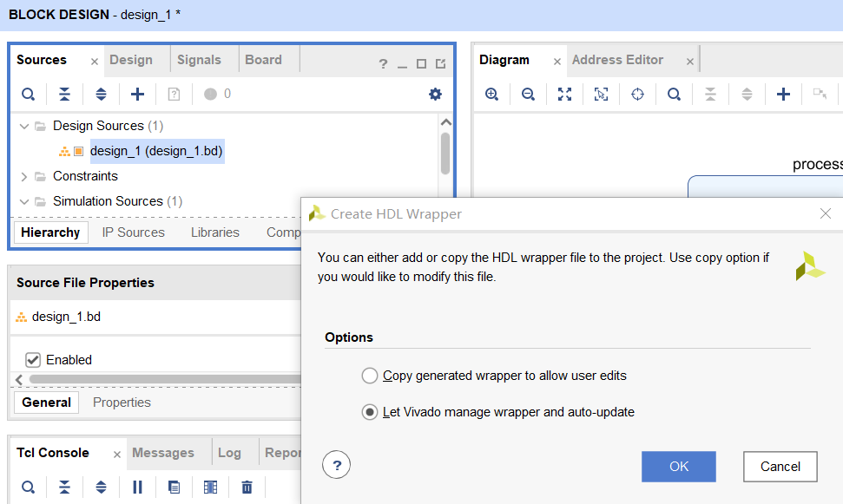Image resolution: width=843 pixels, height=504 pixels.
Task: Copy Tcl Console contents icon
Action: pyautogui.click(x=174, y=488)
